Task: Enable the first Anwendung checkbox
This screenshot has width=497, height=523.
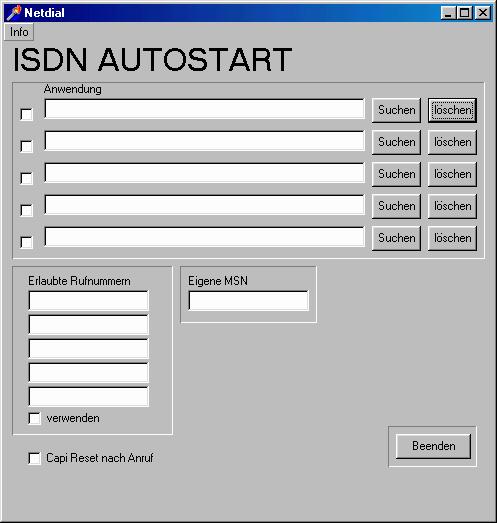Action: pyautogui.click(x=26, y=114)
